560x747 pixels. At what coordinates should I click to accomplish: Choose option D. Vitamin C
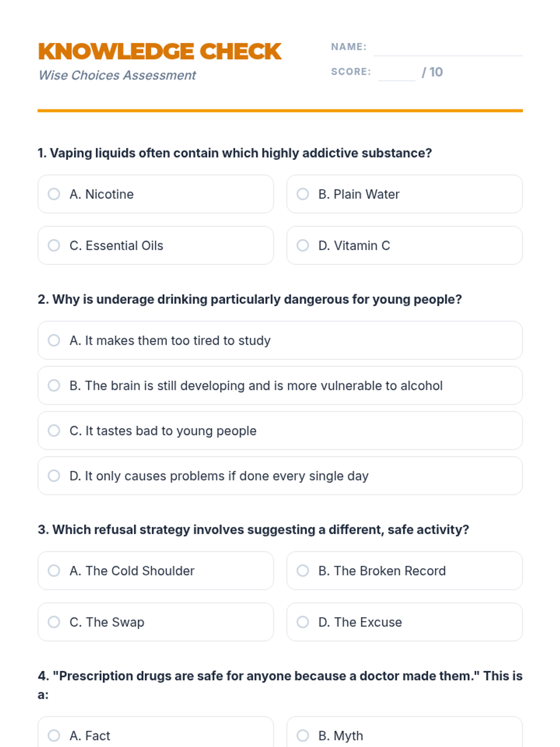coord(405,246)
